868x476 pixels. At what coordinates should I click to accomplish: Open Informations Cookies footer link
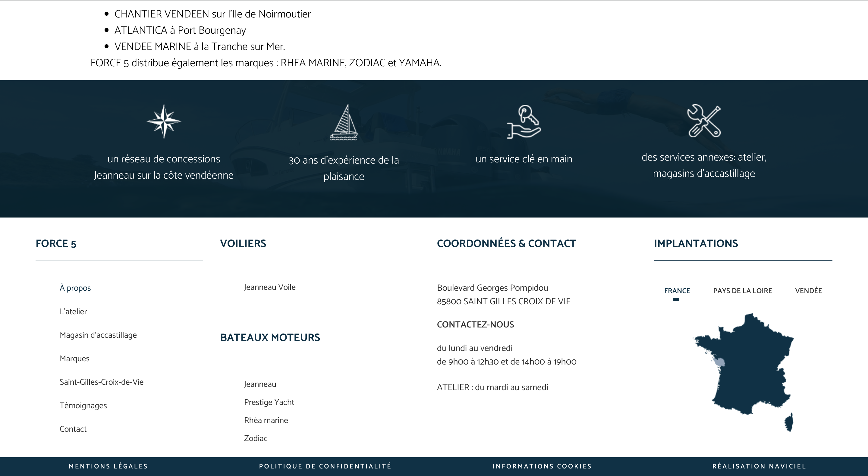point(542,466)
